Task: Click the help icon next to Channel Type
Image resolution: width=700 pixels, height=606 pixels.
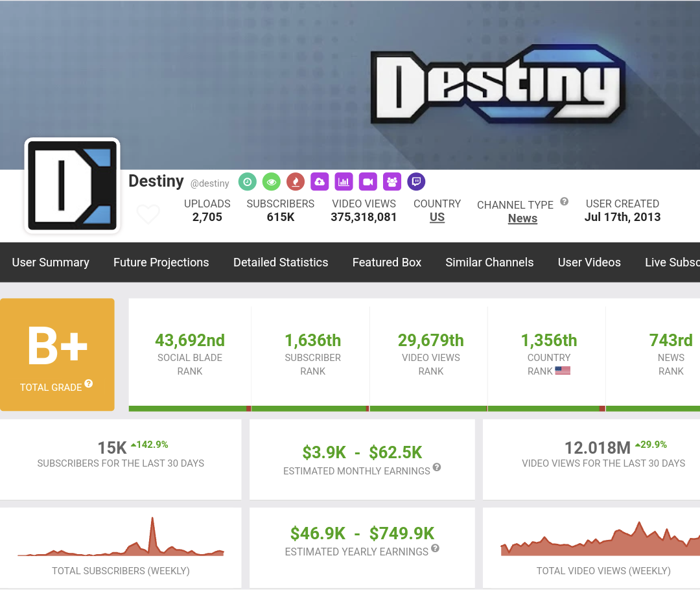Action: click(565, 202)
